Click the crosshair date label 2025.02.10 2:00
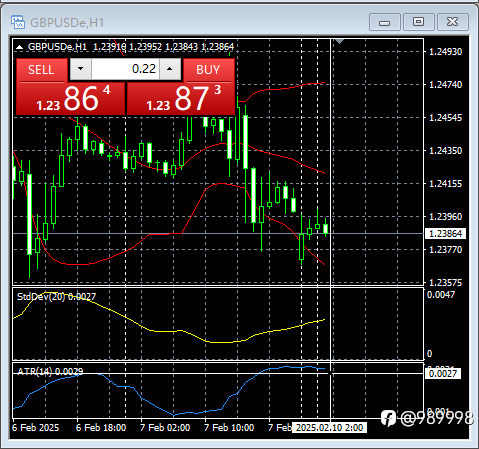The width and height of the screenshot is (479, 449). point(329,428)
